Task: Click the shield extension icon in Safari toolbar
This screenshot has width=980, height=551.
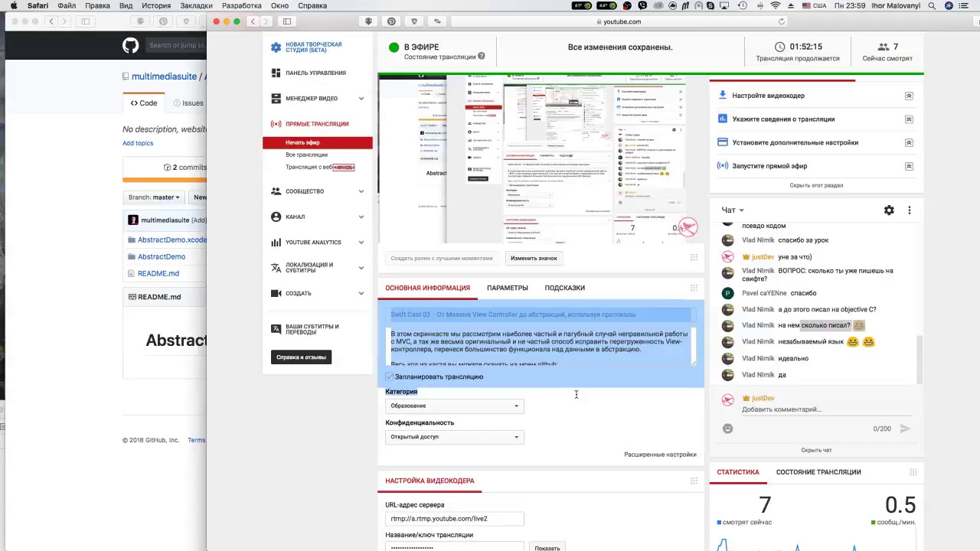Action: pyautogui.click(x=415, y=21)
